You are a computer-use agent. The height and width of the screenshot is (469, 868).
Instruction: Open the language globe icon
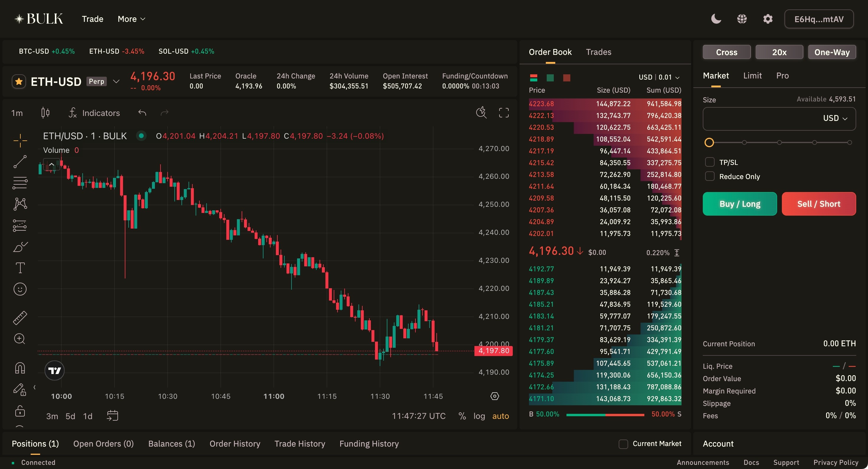742,19
